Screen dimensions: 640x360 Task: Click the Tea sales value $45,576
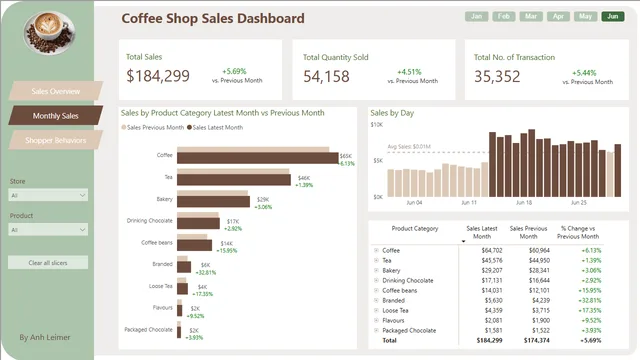point(492,260)
